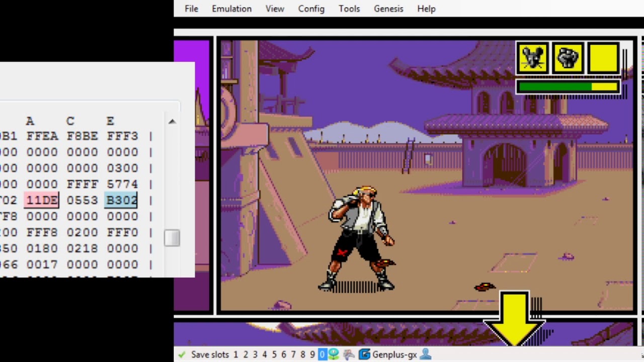This screenshot has height=362, width=644.
Task: Select the 0218 hex value
Action: [x=82, y=248]
